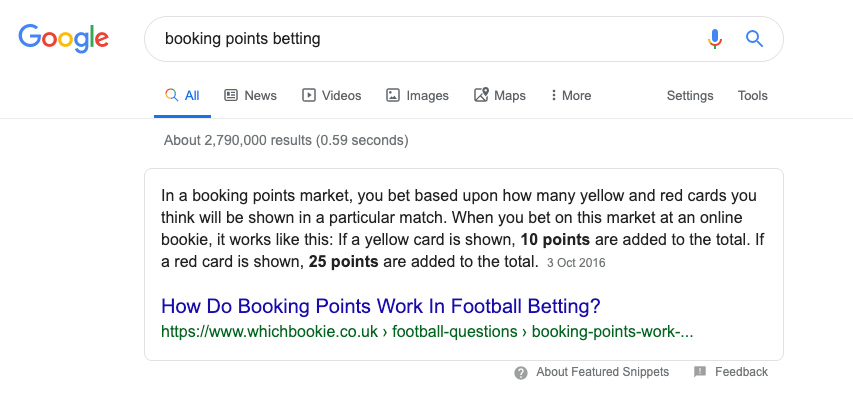Click the map pin icon beside Maps
853x407 pixels.
click(481, 95)
